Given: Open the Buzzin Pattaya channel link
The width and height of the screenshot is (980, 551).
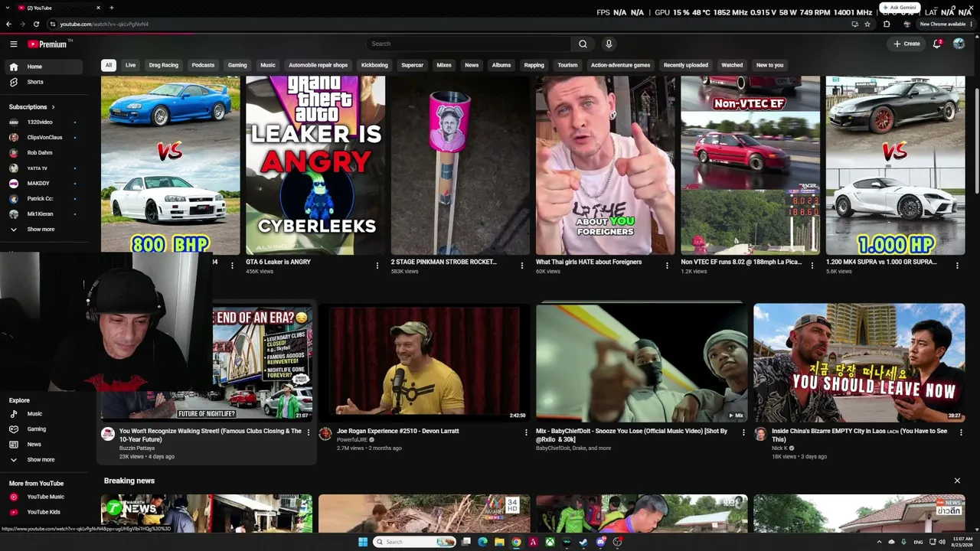Looking at the screenshot, I should (x=137, y=448).
